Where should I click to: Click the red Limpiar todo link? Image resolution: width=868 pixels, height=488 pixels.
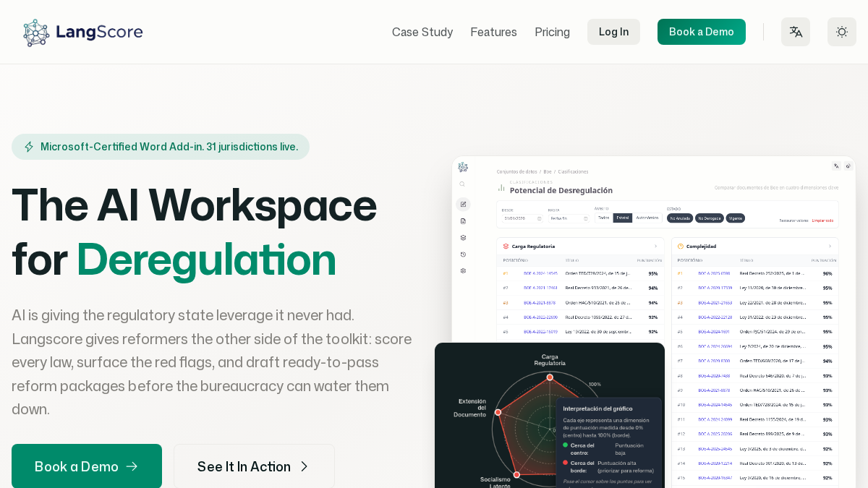(822, 221)
